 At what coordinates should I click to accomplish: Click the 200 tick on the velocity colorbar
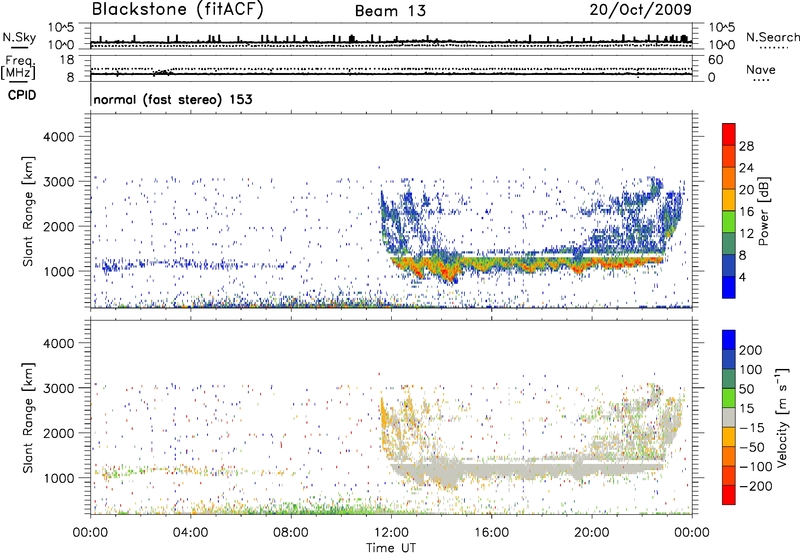751,350
